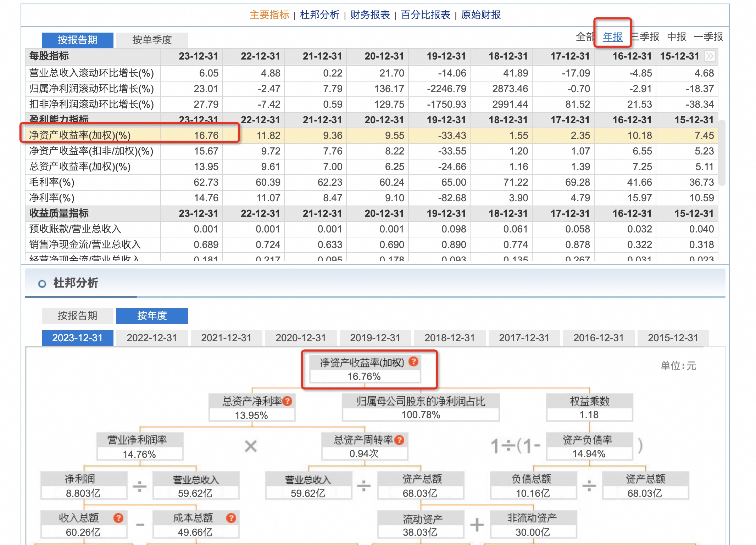This screenshot has height=545, width=756.
Task: Click the 16.76 value for 23-12-31
Action: click(x=206, y=135)
